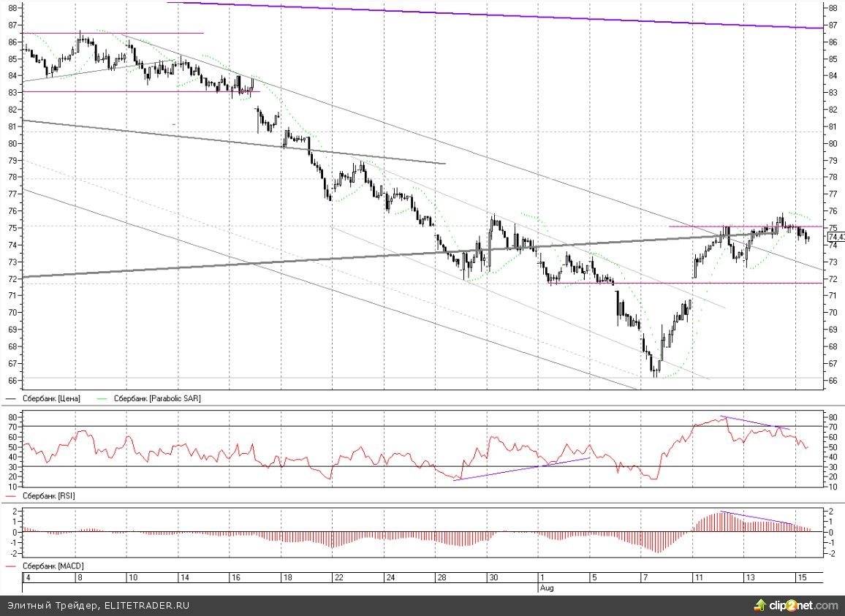
Task: Click date 22 on the time axis
Action: pyautogui.click(x=339, y=578)
